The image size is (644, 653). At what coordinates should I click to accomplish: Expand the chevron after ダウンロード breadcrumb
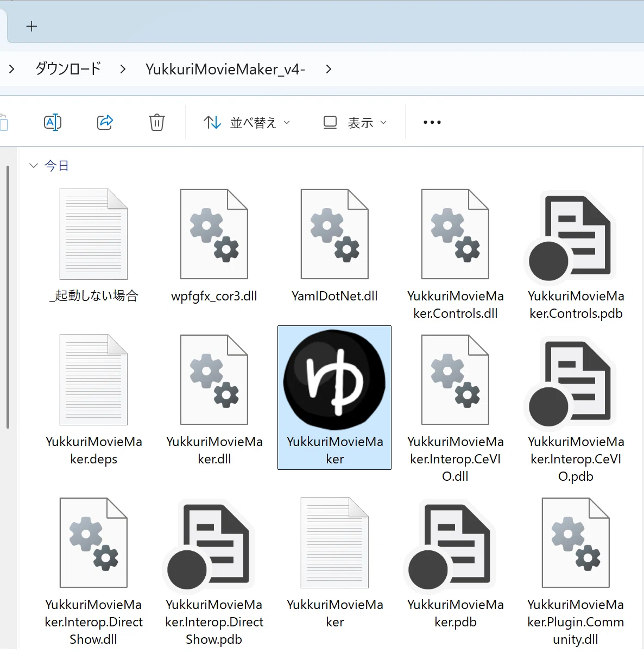pos(123,69)
